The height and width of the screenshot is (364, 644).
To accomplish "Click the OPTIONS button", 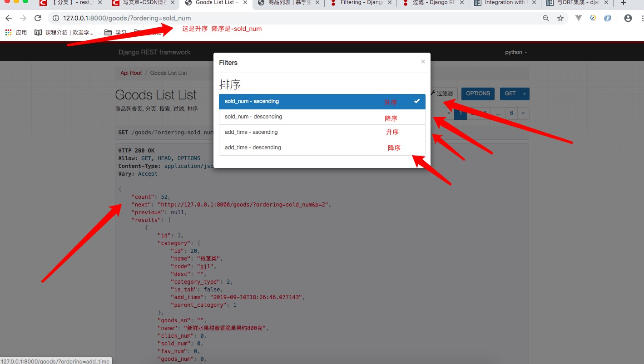I will (478, 94).
